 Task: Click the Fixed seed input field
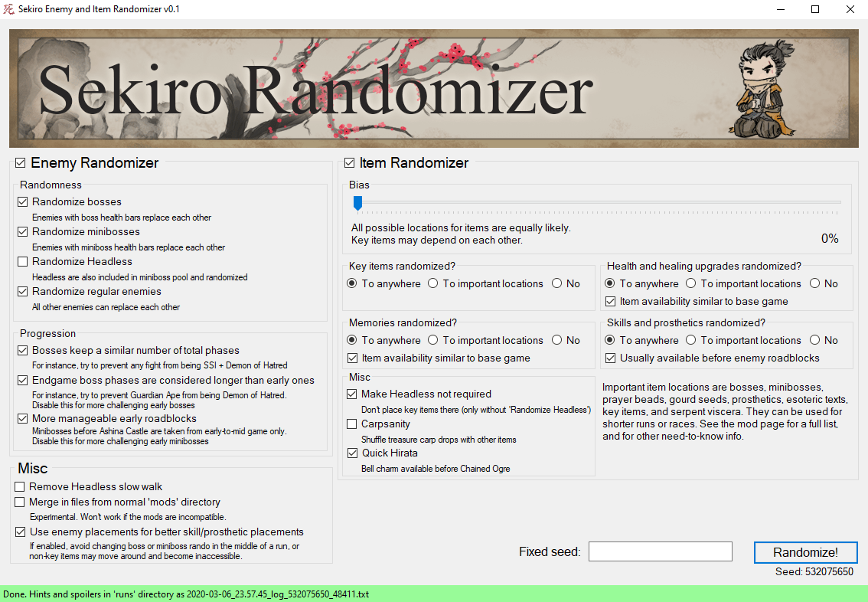point(661,551)
